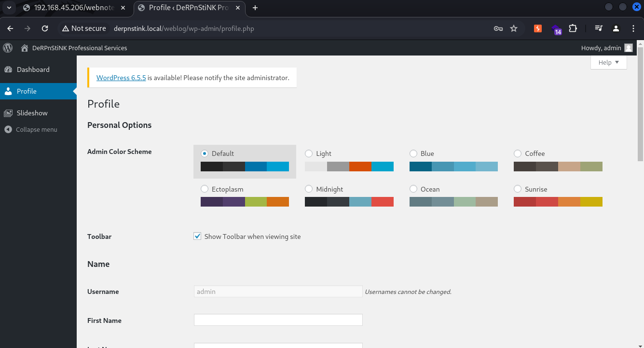Select the Midnight color scheme radio

click(x=309, y=189)
